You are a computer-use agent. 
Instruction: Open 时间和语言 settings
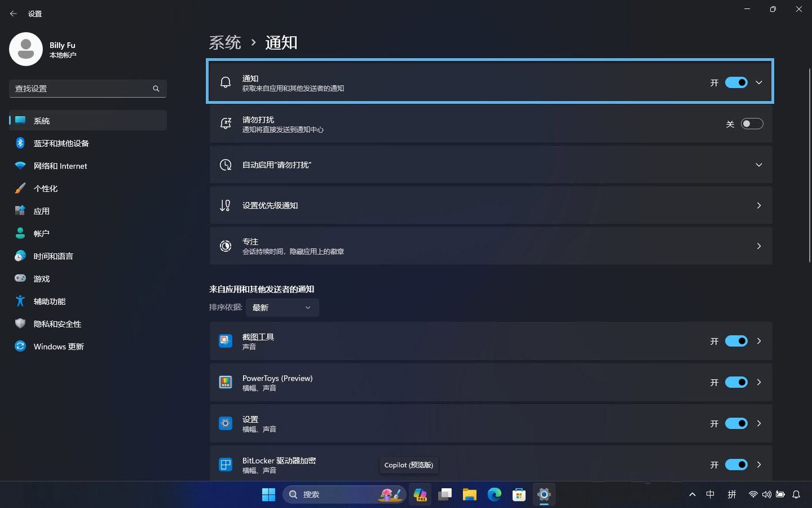point(88,256)
